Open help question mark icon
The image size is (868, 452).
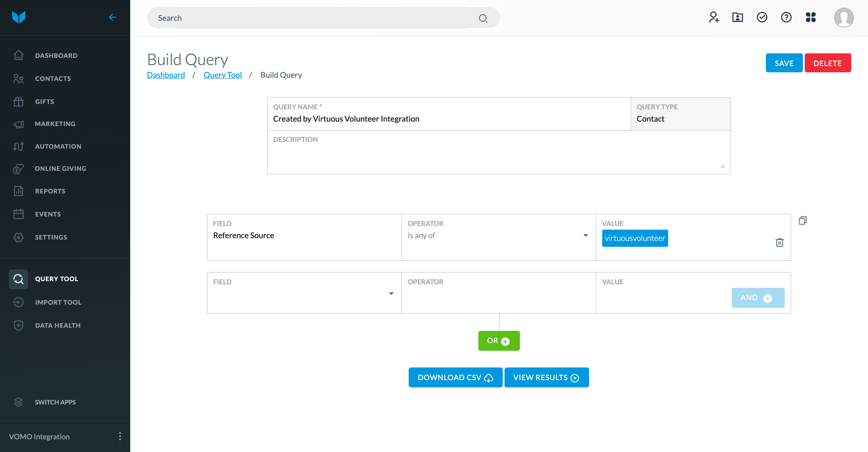787,17
